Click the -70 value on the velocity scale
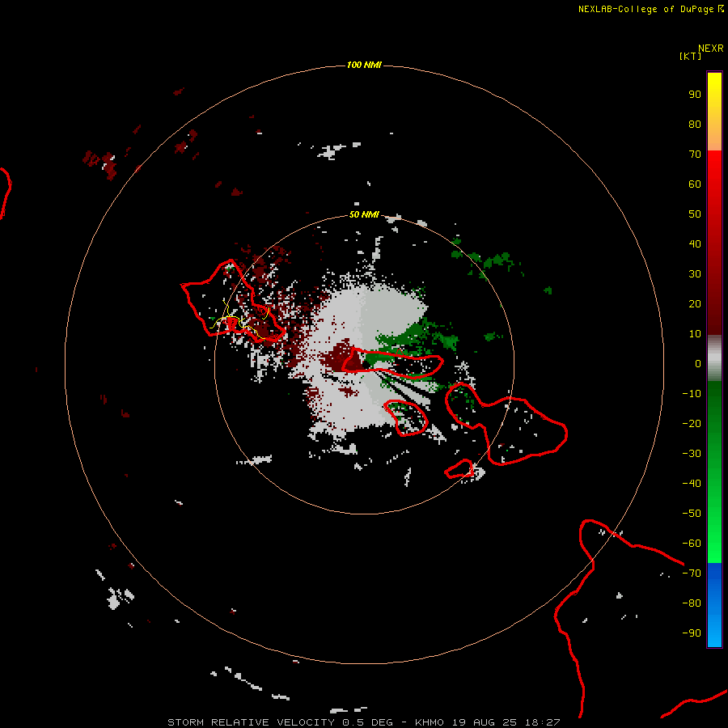The image size is (728, 728). tap(692, 574)
